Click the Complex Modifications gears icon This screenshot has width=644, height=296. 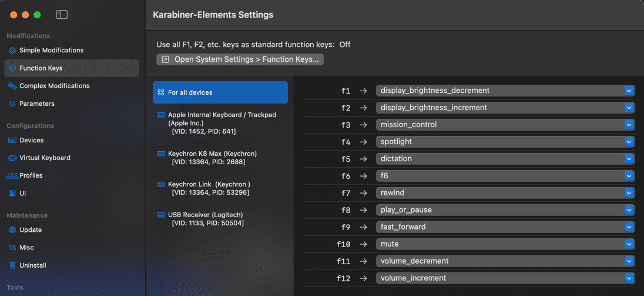pyautogui.click(x=12, y=86)
